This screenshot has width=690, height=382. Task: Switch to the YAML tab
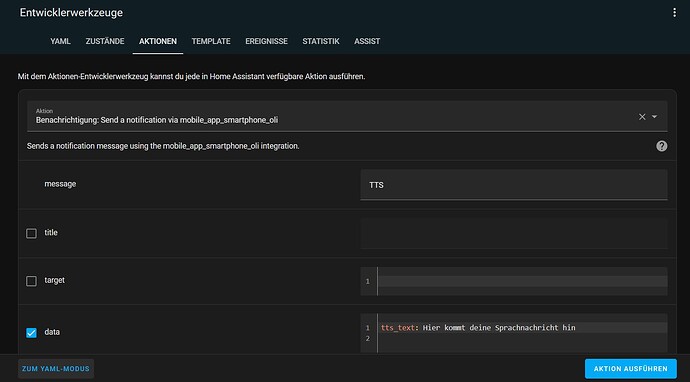point(60,41)
